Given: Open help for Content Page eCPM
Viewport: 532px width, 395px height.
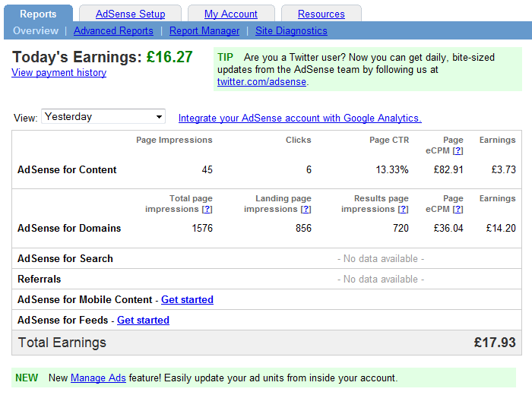Looking at the screenshot, I should 458,151.
